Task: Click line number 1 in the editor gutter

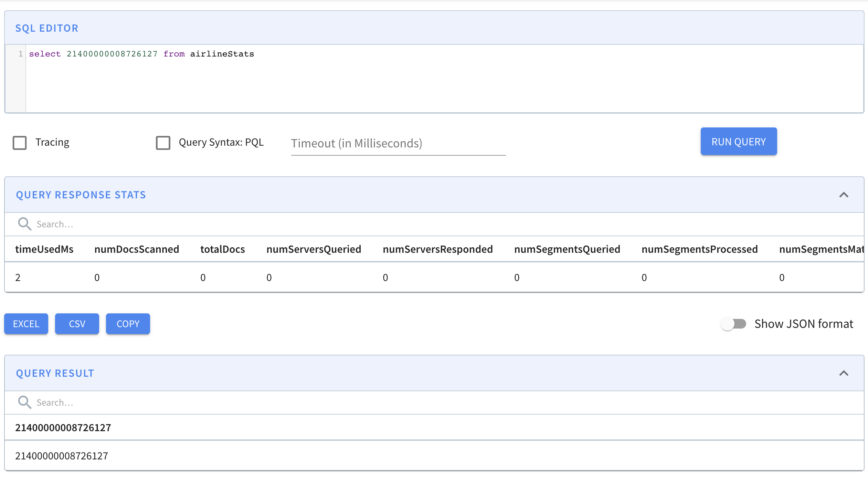Action: [x=21, y=54]
